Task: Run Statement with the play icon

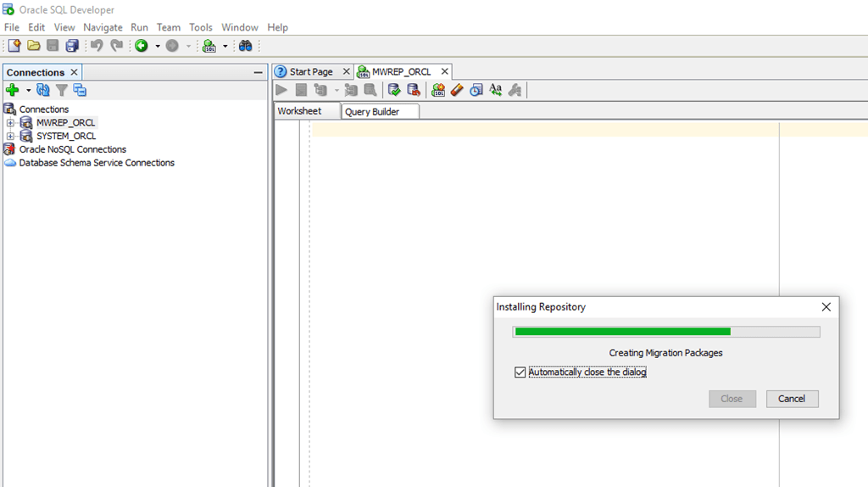Action: point(281,90)
